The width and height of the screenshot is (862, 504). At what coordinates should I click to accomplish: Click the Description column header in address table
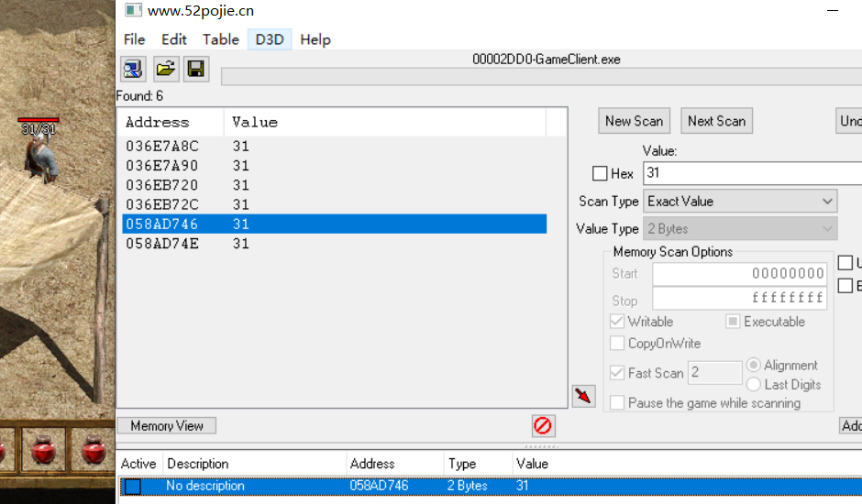pos(255,464)
